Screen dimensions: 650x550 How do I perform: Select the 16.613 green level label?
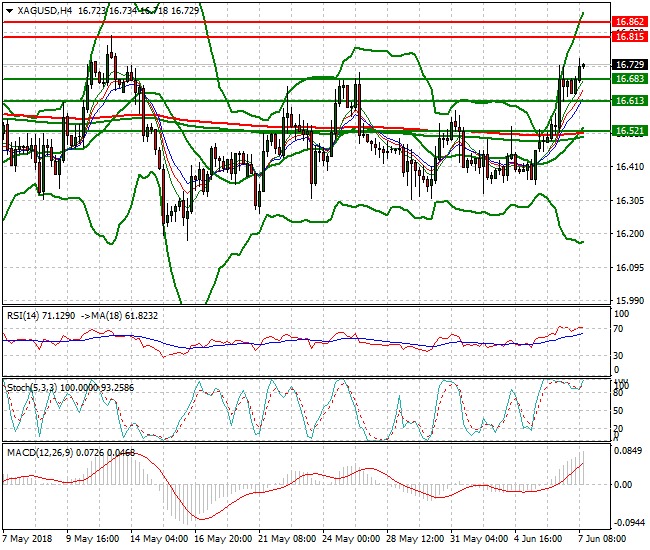[629, 101]
